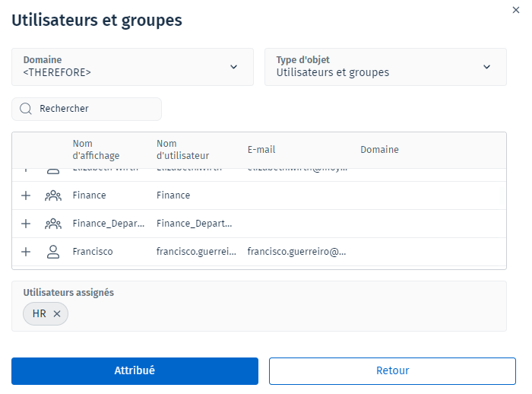
Task: Sort by Nom d'utilisateur column header
Action: [x=182, y=150]
